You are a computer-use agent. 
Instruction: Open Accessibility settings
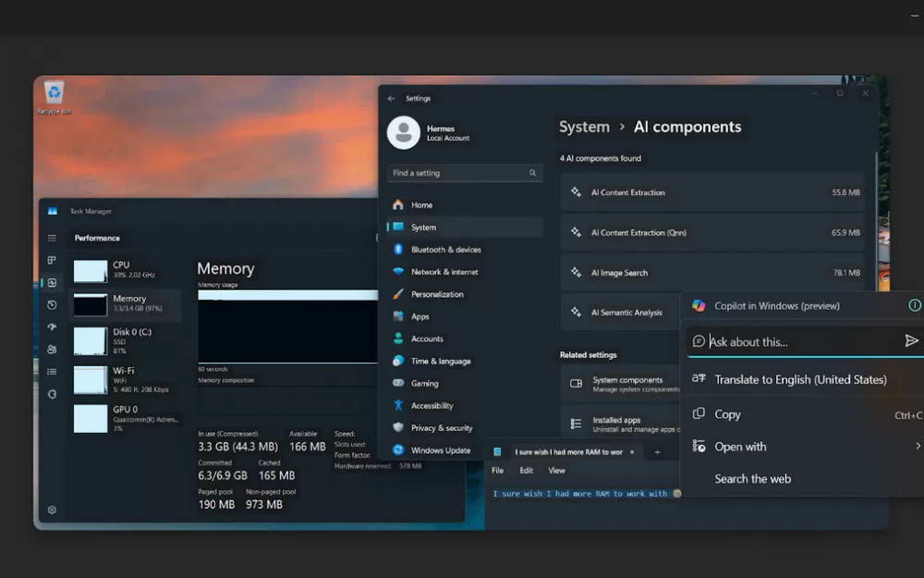465,406
